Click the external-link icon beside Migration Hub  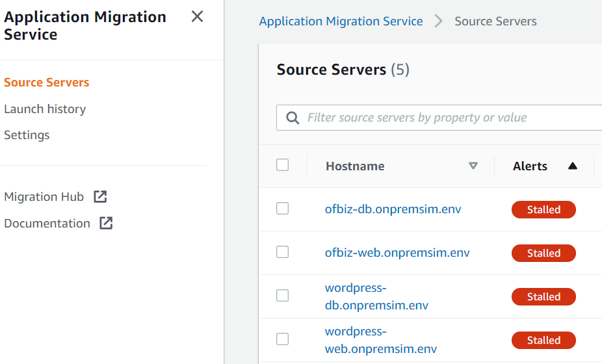coord(100,196)
